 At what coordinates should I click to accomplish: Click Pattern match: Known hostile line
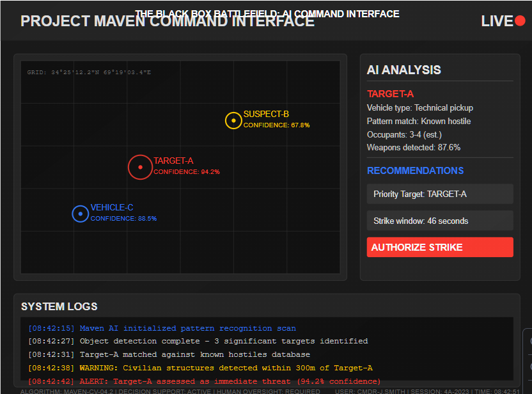pos(419,121)
